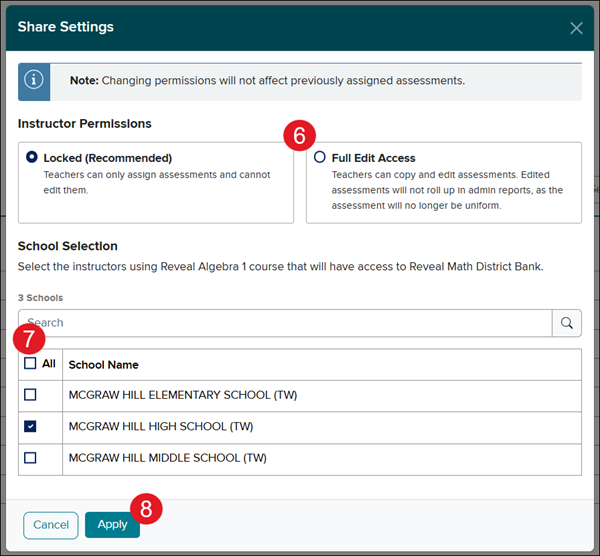The width and height of the screenshot is (600, 556).
Task: Focus the school Search field
Action: tap(285, 323)
